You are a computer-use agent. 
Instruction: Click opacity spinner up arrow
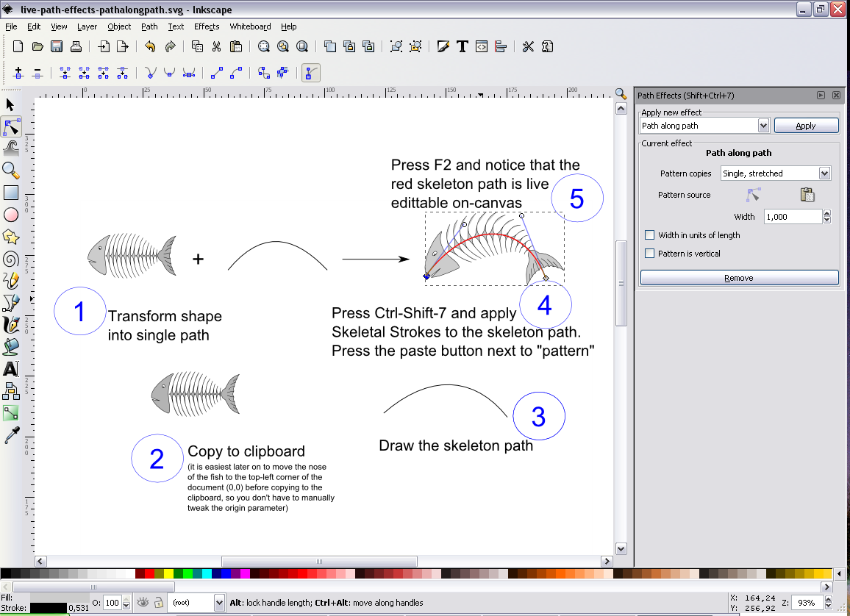click(x=126, y=599)
